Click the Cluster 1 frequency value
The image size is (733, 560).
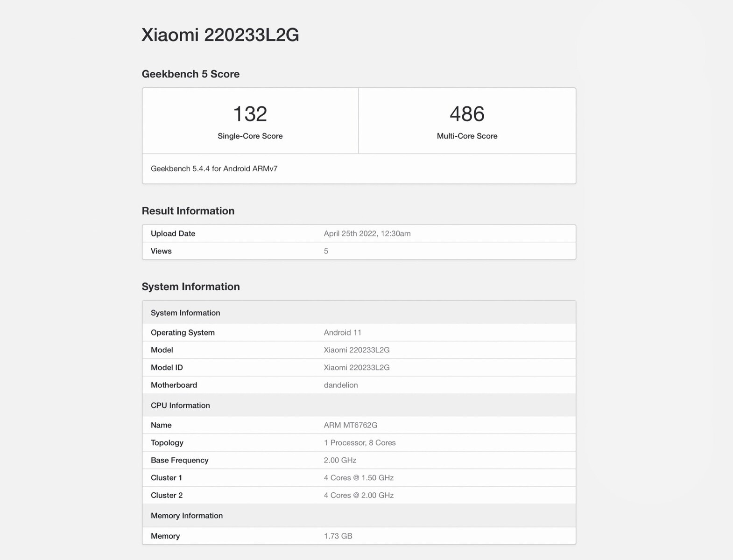coord(359,477)
